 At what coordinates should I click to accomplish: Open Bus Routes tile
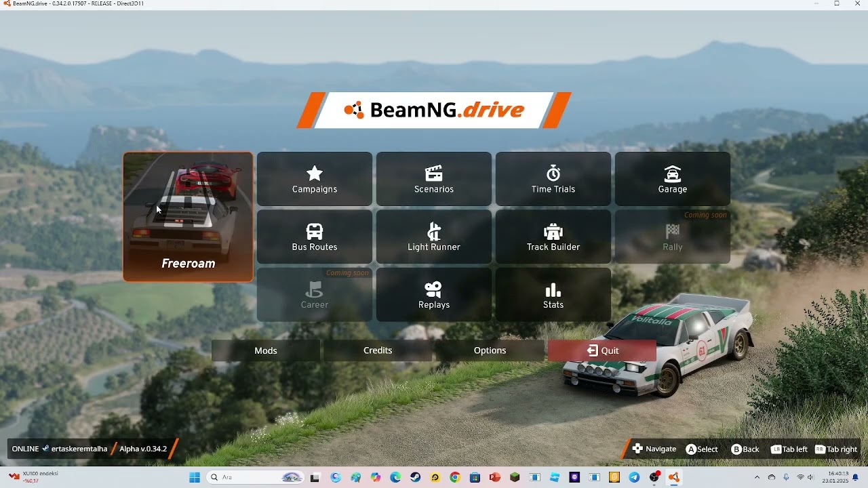tap(315, 237)
